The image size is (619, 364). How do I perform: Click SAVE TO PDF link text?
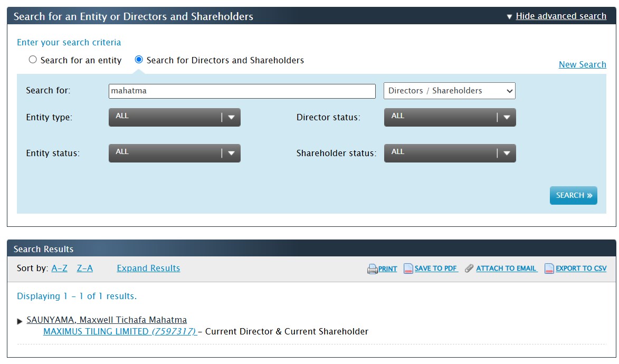[x=436, y=269]
